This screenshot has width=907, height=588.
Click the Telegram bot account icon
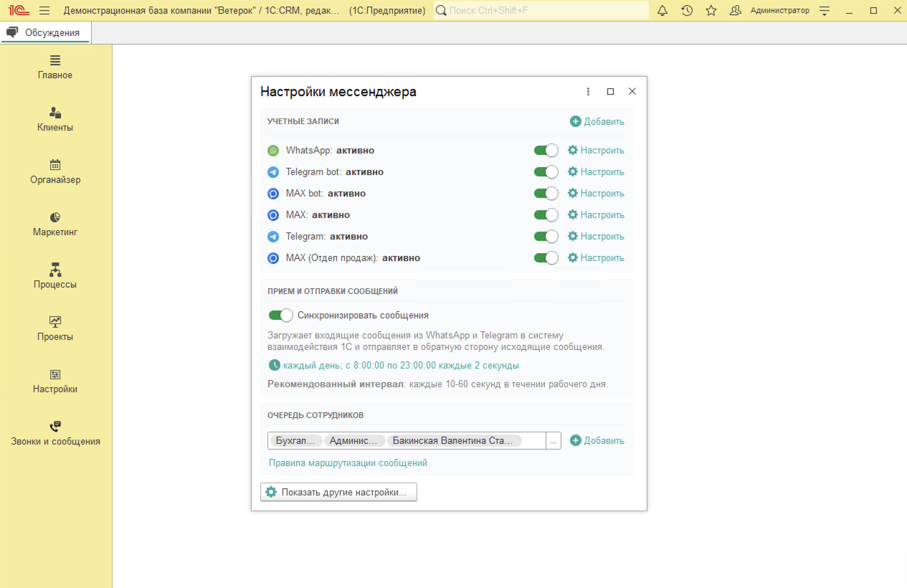[273, 172]
